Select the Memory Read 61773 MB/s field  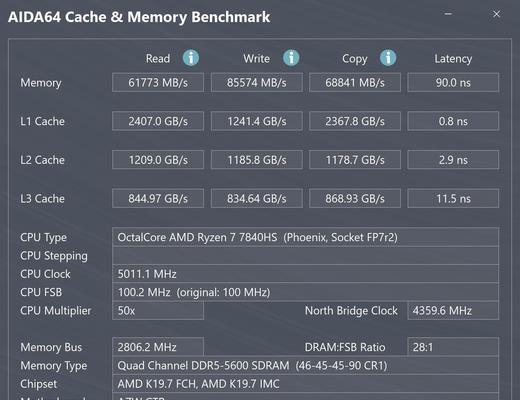point(158,82)
